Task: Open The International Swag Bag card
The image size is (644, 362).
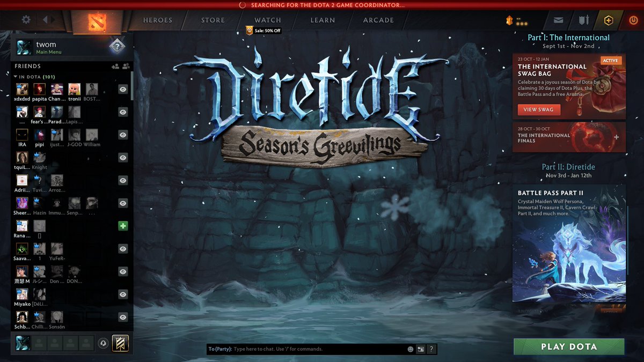Action: (569, 86)
